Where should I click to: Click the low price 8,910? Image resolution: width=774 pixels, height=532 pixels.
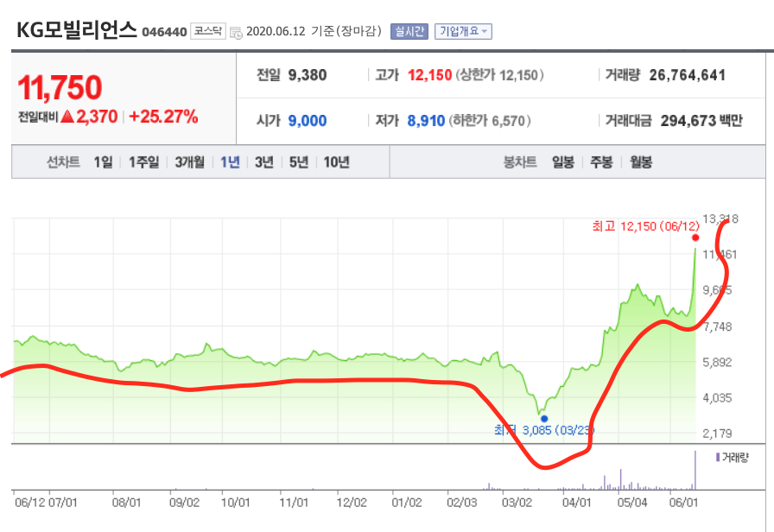426,120
